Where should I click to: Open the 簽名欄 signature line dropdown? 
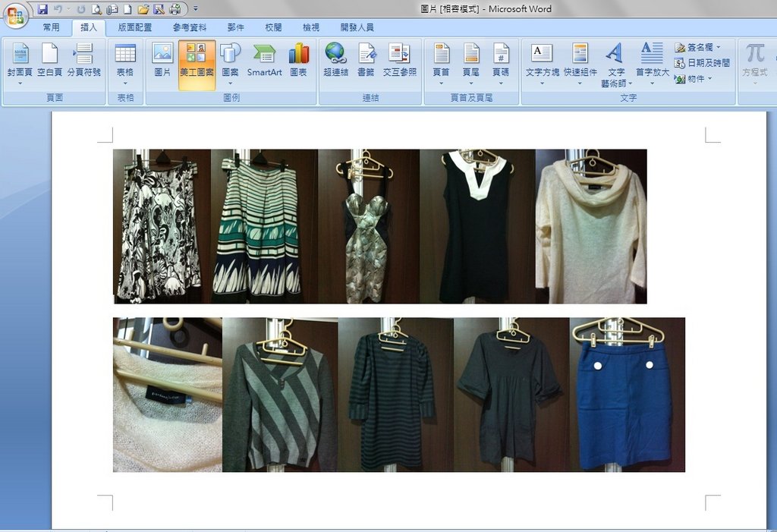(718, 48)
